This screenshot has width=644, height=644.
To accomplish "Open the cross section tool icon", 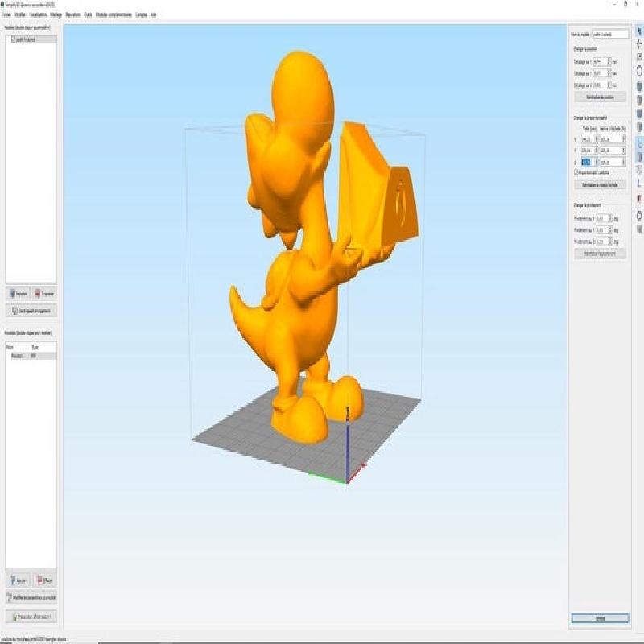I will [638, 199].
